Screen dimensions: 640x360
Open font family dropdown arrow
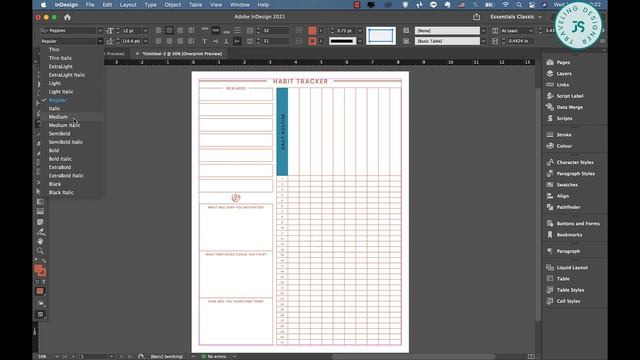[100, 31]
